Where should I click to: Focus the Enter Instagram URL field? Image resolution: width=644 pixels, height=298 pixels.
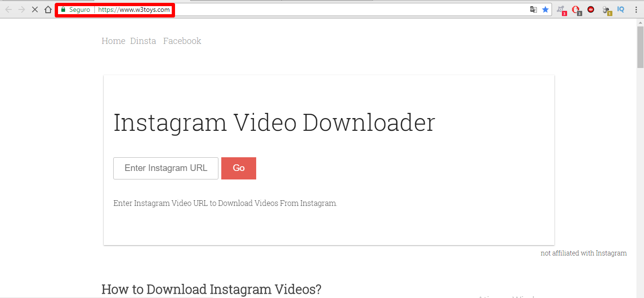click(x=166, y=168)
